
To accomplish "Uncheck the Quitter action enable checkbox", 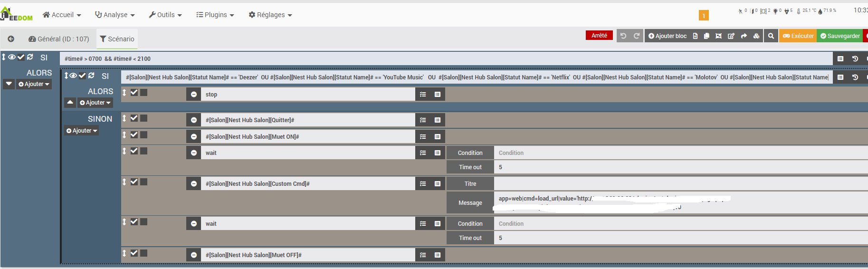I will coord(134,118).
